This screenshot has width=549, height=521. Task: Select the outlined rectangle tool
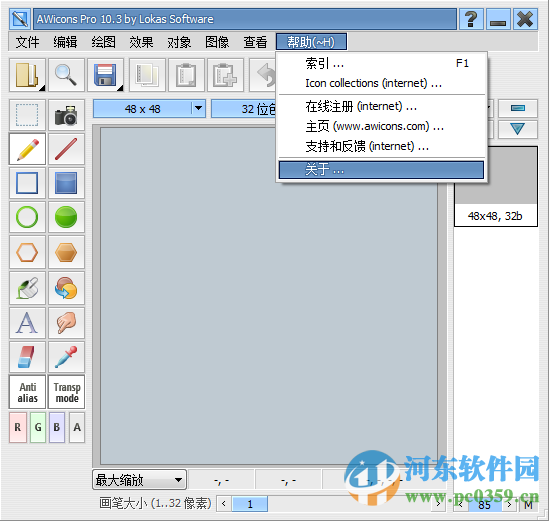[x=27, y=183]
